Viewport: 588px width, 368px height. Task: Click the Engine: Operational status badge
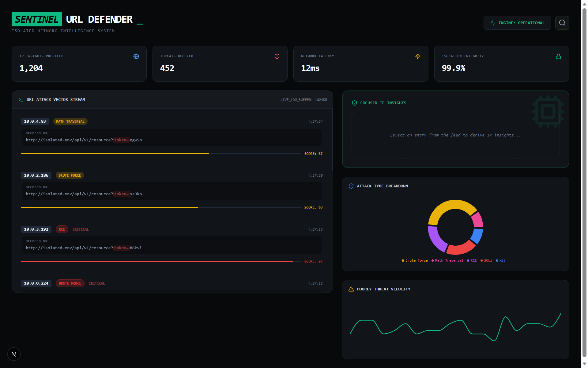click(x=517, y=23)
